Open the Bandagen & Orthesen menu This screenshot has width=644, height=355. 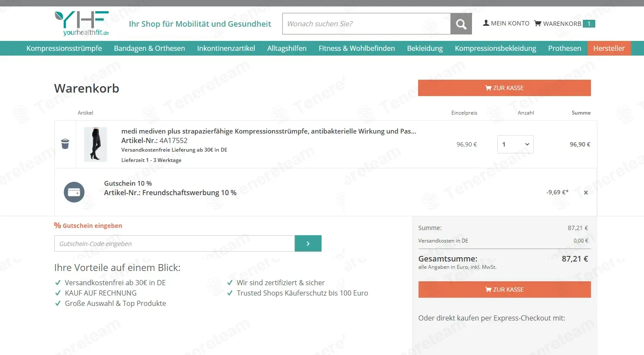click(x=149, y=48)
